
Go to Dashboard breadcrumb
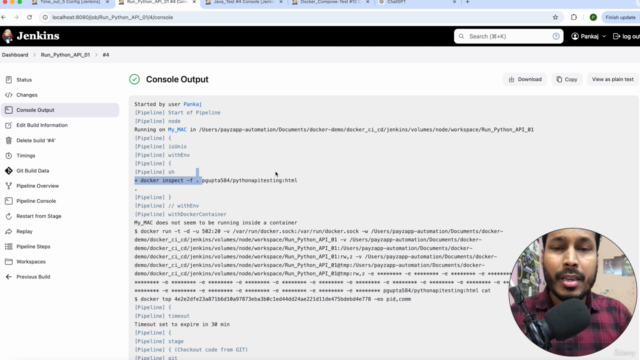click(x=15, y=55)
